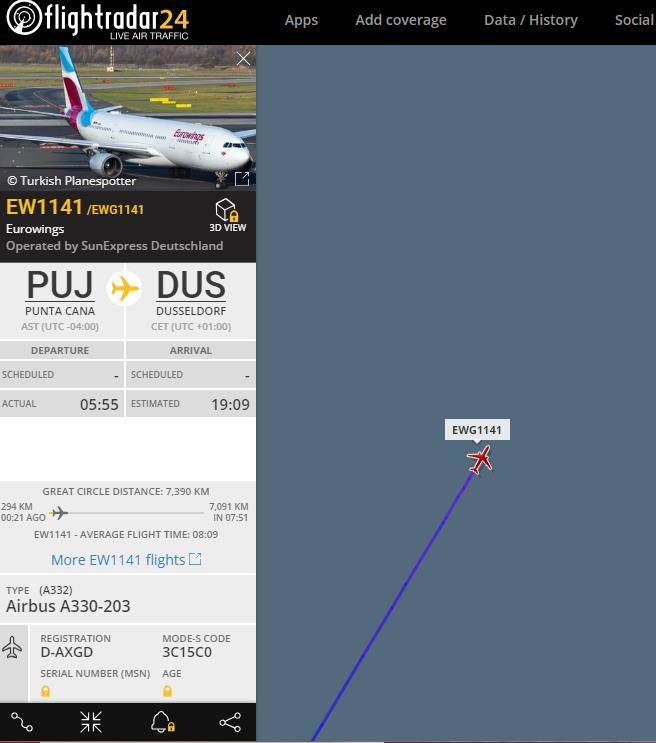
Task: Click the red EWG1141 aircraft on the map
Action: [x=480, y=459]
